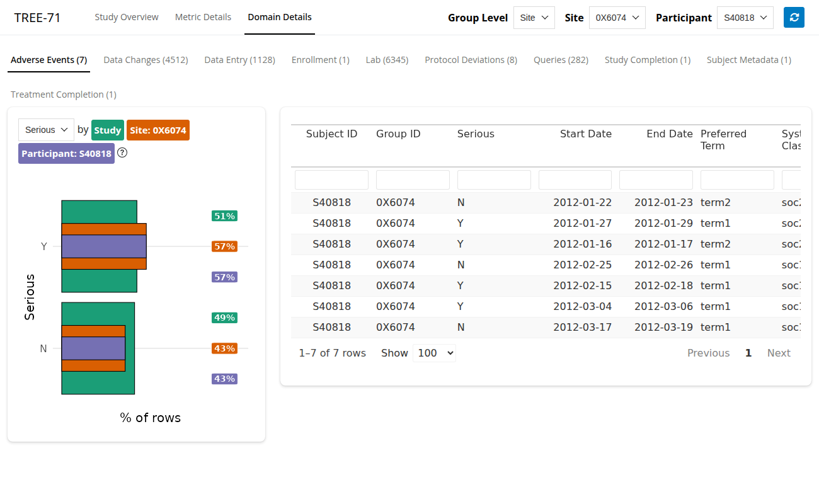Open the Site 0X6074 dropdown

617,18
